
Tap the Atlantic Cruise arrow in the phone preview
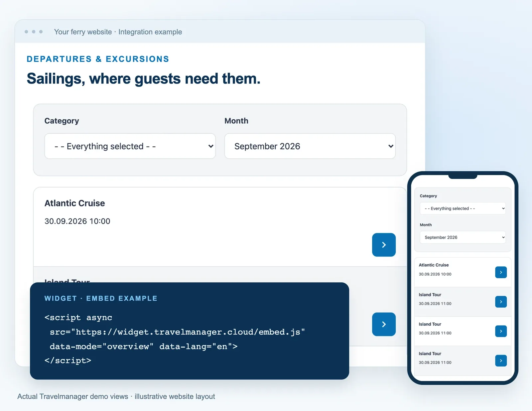(501, 272)
